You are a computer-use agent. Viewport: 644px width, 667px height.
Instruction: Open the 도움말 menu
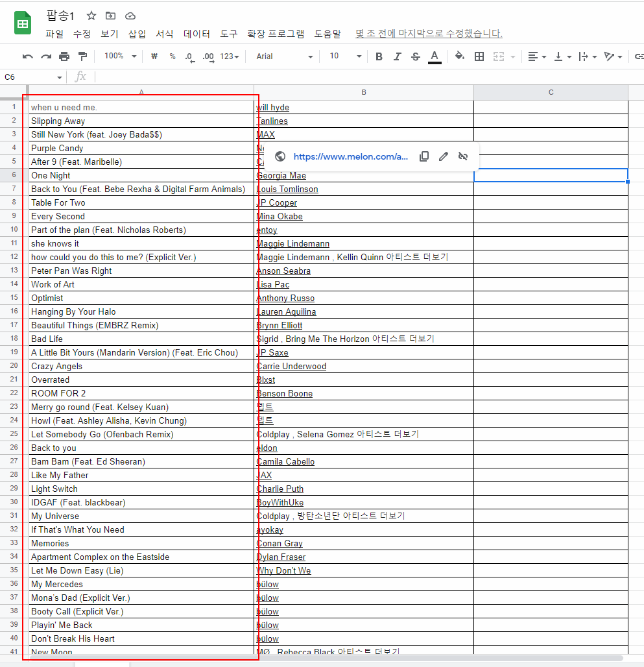click(x=328, y=34)
